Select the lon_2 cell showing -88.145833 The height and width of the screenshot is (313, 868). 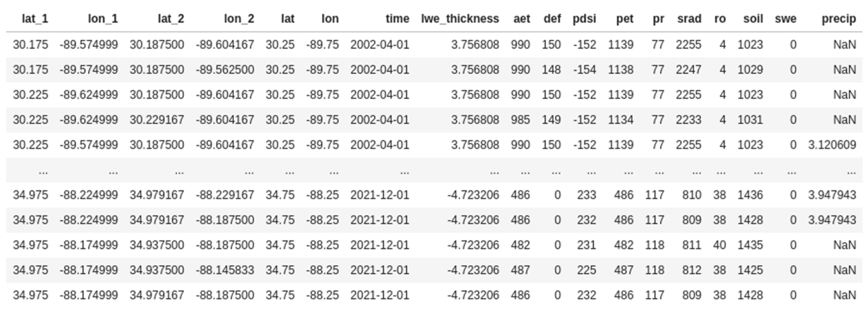click(225, 270)
